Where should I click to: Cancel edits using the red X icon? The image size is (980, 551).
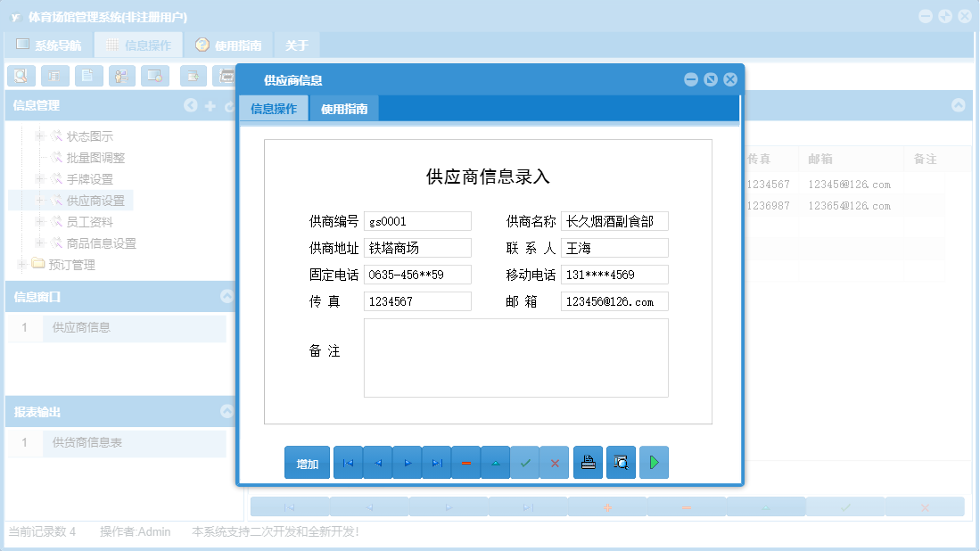[555, 462]
